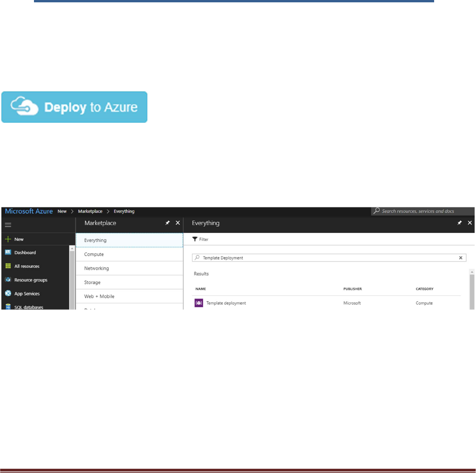The width and height of the screenshot is (476, 473).
Task: Clear the Template Deployment search text
Action: (461, 258)
